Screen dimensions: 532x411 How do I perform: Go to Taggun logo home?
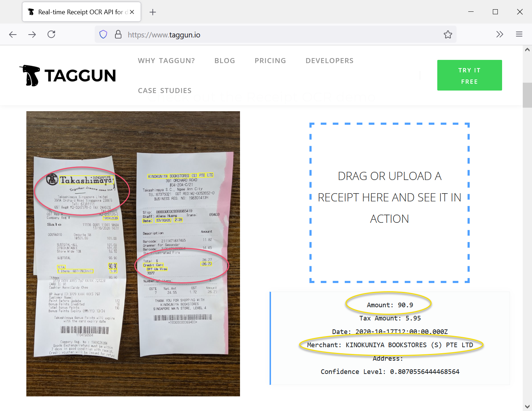click(x=68, y=76)
